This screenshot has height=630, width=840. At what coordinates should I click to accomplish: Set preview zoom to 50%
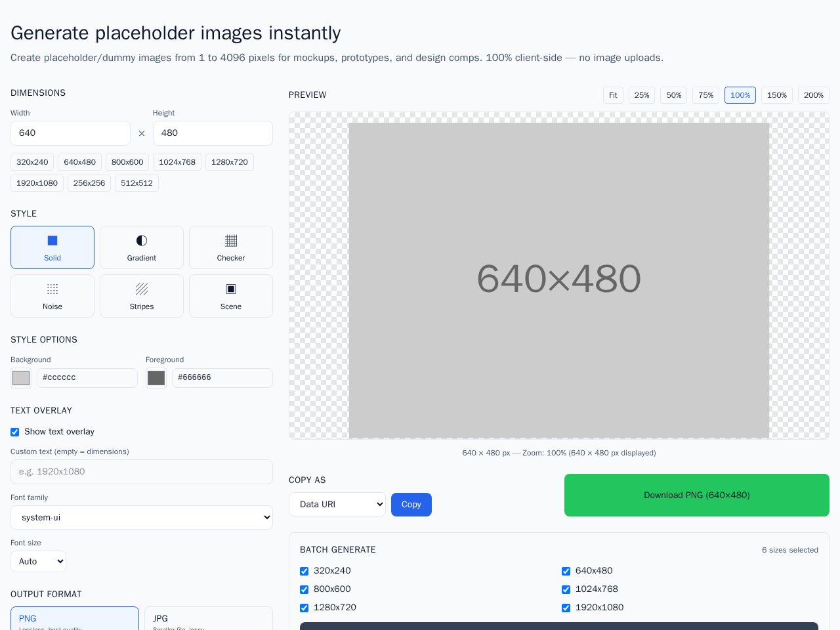pos(674,95)
